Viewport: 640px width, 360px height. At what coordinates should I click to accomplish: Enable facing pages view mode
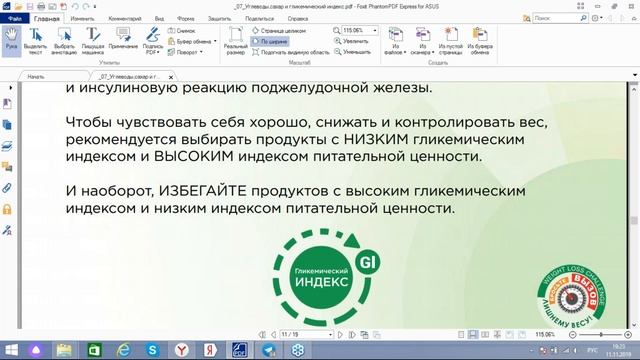(x=485, y=335)
